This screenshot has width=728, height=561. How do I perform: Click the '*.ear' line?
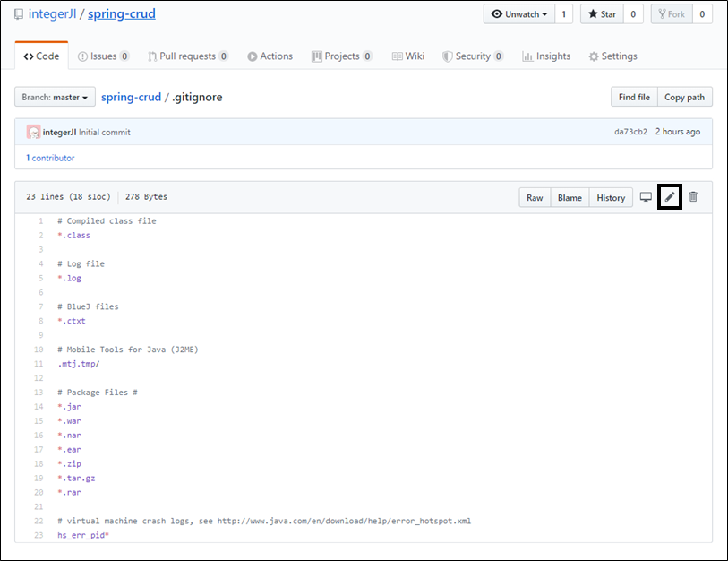69,450
